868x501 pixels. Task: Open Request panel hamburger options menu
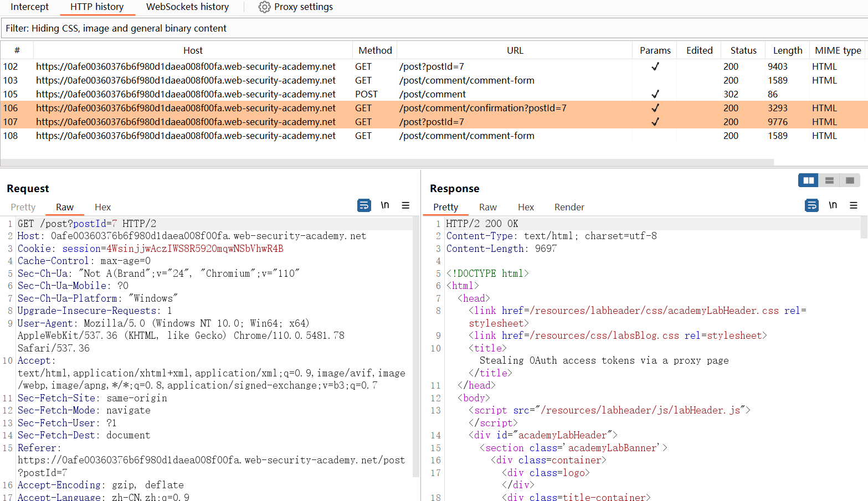tap(405, 205)
